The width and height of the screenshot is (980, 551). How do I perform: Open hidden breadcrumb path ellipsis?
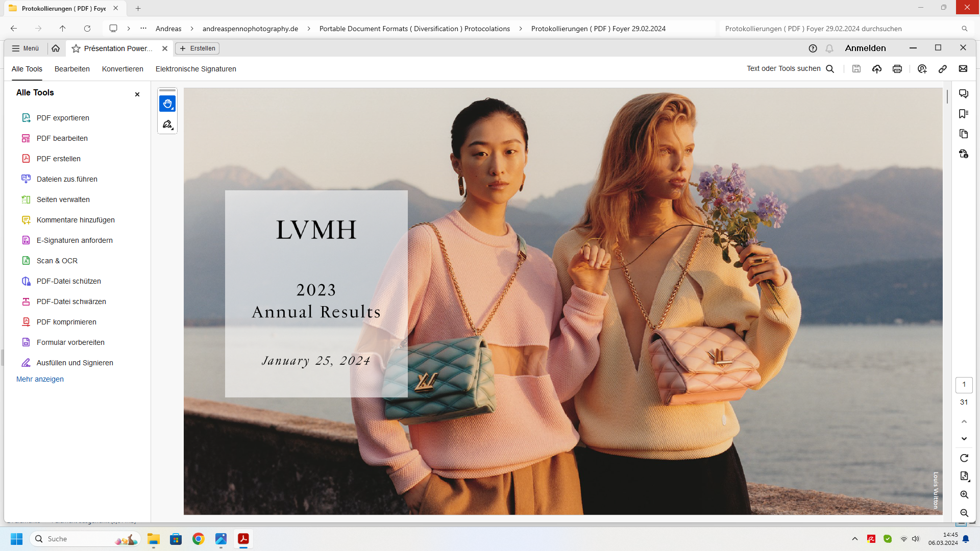143,29
